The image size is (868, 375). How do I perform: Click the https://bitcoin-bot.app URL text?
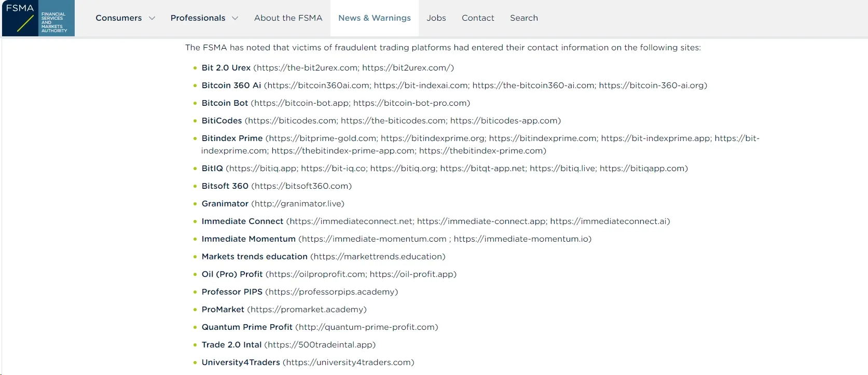point(301,103)
